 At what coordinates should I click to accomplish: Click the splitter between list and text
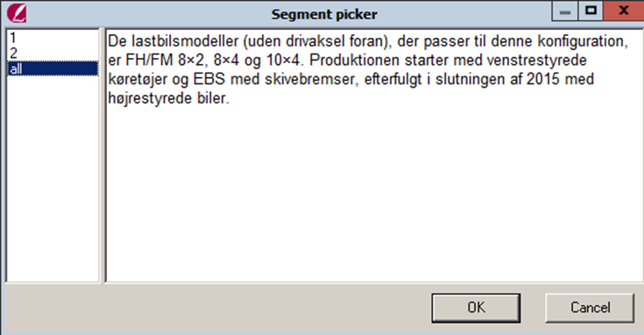point(103,155)
